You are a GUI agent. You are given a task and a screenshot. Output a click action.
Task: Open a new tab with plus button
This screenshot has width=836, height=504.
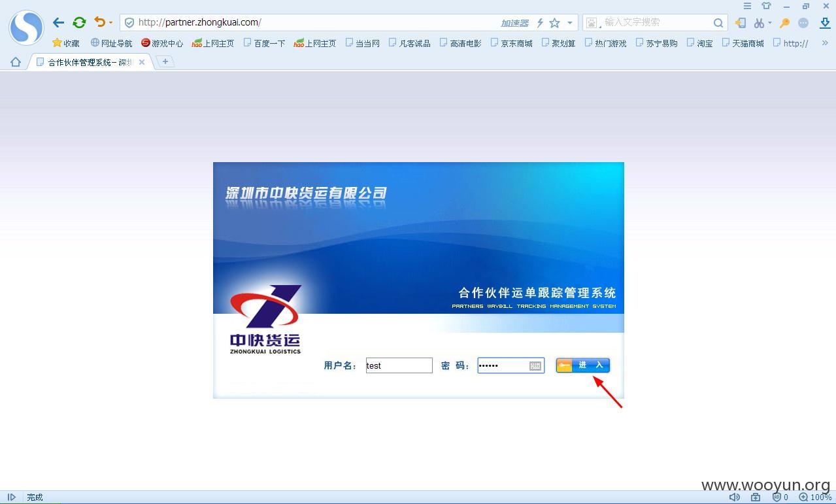click(165, 61)
